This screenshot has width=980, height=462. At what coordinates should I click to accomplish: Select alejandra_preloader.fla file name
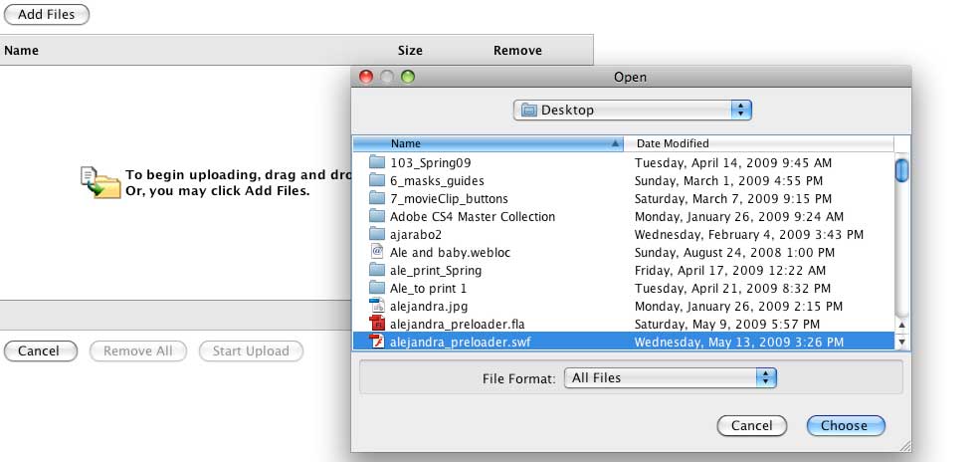(458, 324)
